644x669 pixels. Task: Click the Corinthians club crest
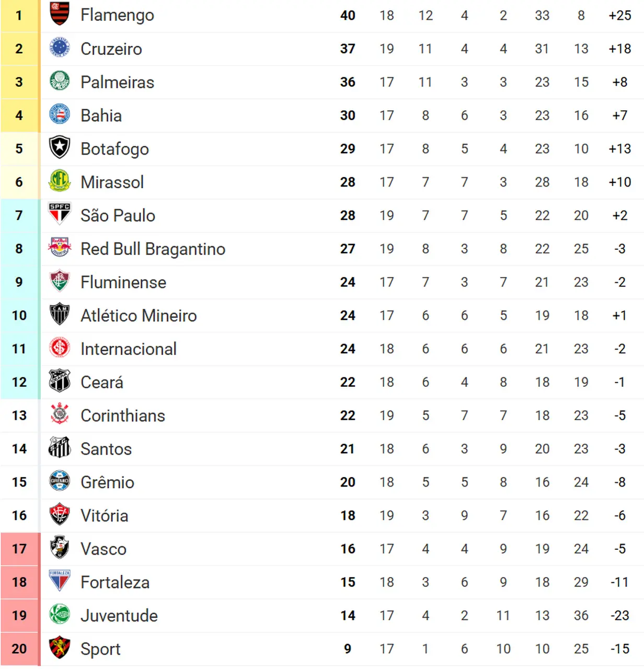[x=60, y=415]
